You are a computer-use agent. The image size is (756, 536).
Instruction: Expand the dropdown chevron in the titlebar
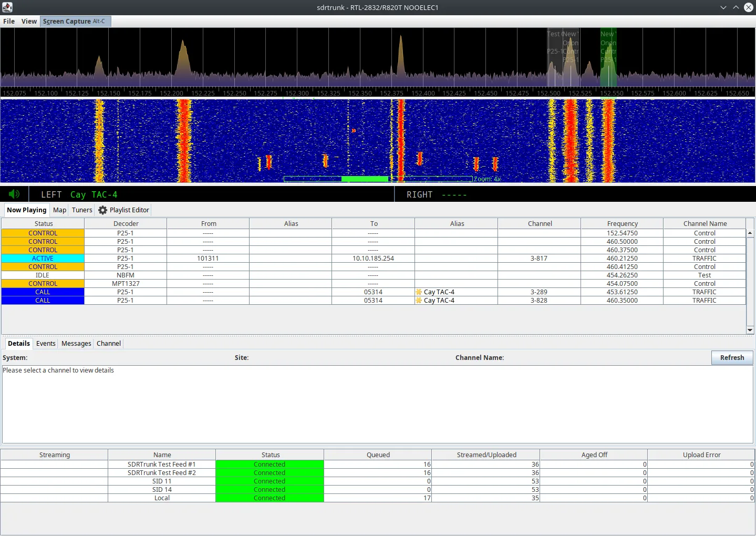pos(723,7)
